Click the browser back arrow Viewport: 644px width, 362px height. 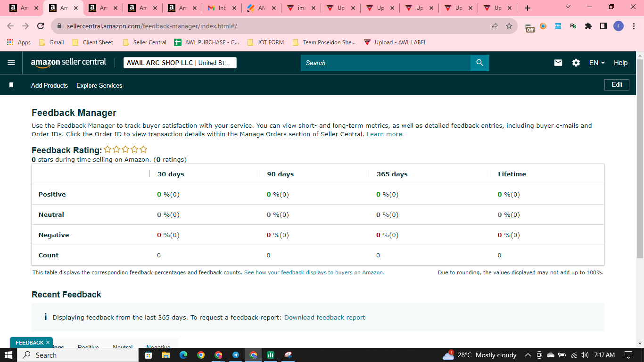coord(10,26)
